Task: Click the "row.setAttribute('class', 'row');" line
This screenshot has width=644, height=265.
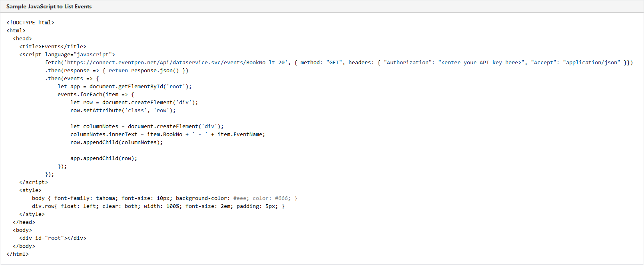Action: point(123,111)
